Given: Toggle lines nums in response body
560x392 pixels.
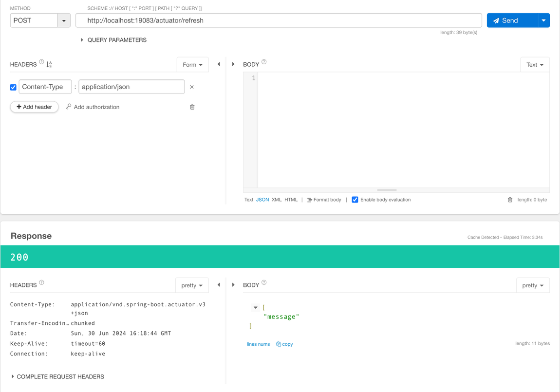Looking at the screenshot, I should 258,344.
